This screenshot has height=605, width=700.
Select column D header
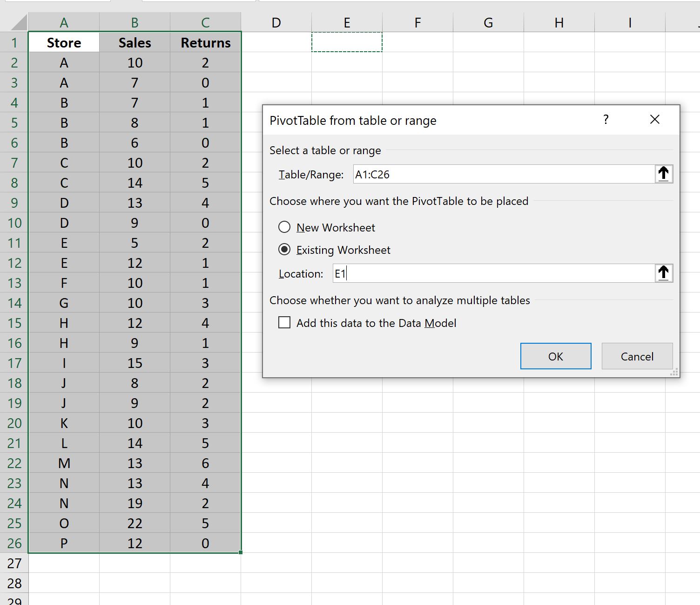pyautogui.click(x=276, y=22)
